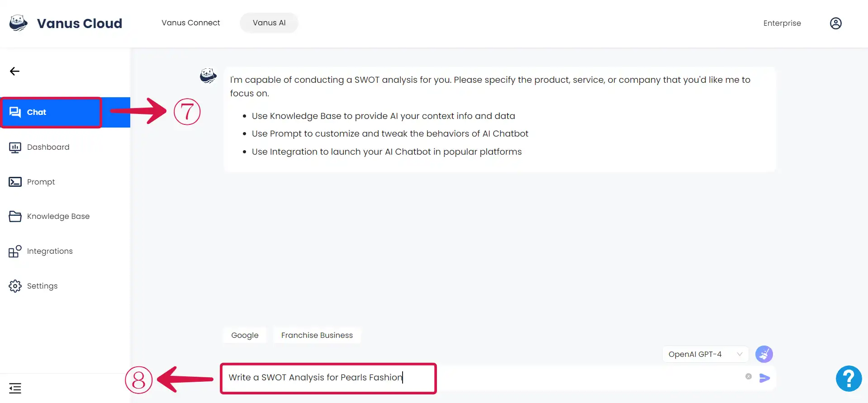Expand the OpenAI GPT-4 model dropdown
The width and height of the screenshot is (868, 403).
tap(705, 354)
